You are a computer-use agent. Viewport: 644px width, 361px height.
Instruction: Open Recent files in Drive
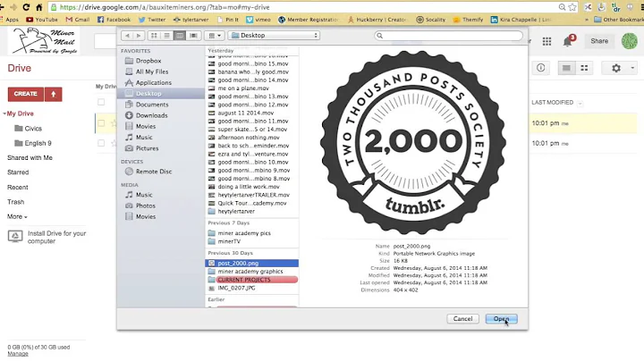tap(18, 188)
